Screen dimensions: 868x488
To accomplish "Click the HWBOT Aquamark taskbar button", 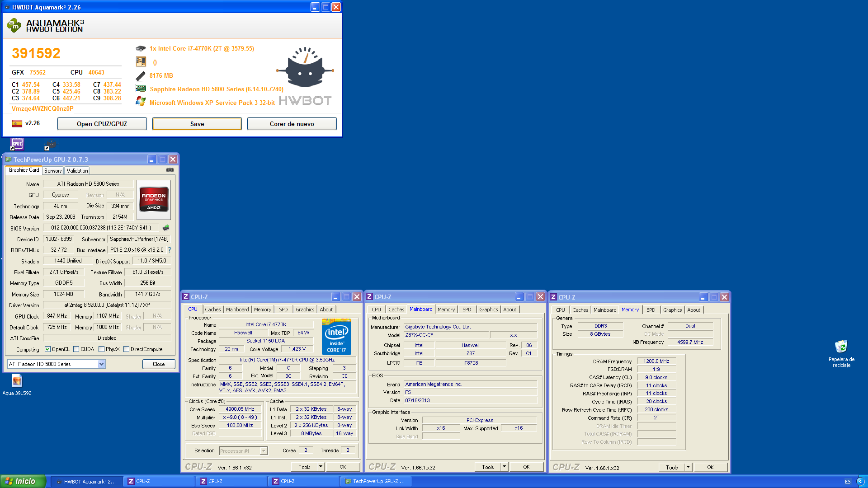I will [86, 482].
